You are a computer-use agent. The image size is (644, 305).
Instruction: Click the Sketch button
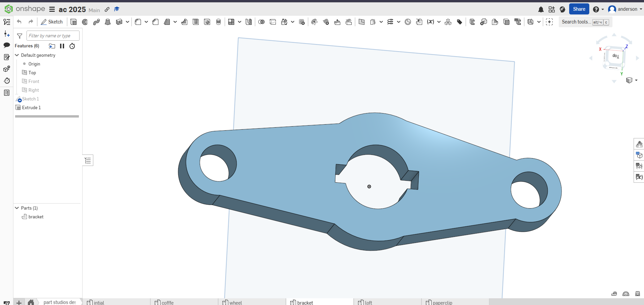click(x=52, y=22)
